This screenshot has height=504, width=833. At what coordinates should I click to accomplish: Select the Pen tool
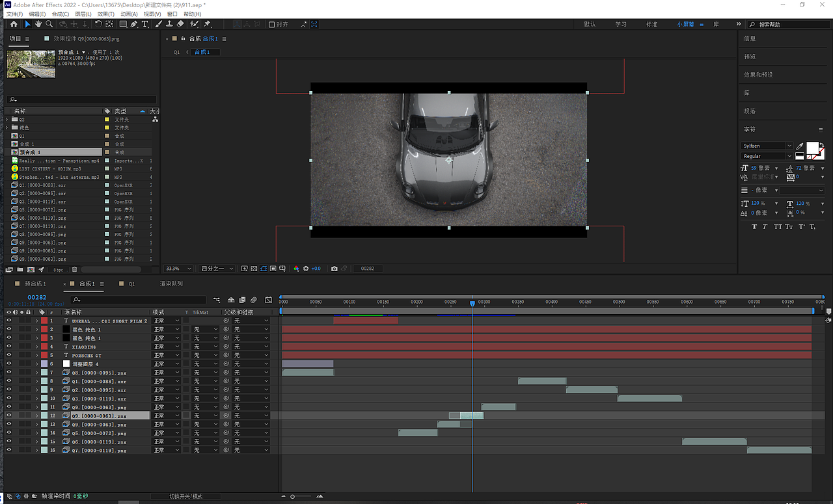click(x=133, y=24)
